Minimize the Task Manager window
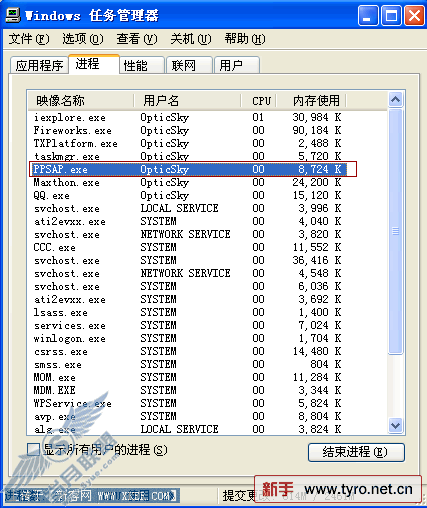 [x=368, y=15]
